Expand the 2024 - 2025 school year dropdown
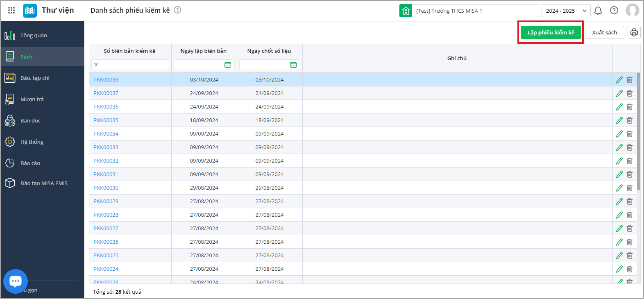The height and width of the screenshot is (299, 644). tap(566, 11)
